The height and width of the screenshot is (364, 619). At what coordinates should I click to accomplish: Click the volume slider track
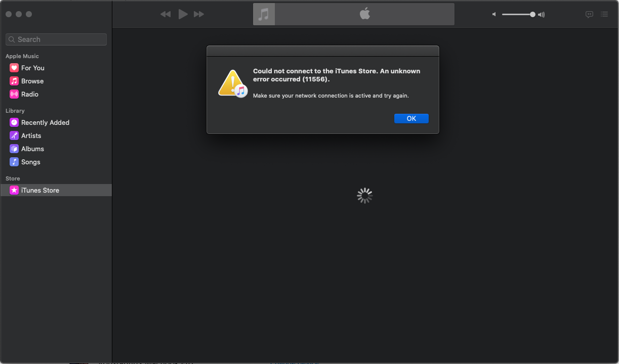pos(518,15)
